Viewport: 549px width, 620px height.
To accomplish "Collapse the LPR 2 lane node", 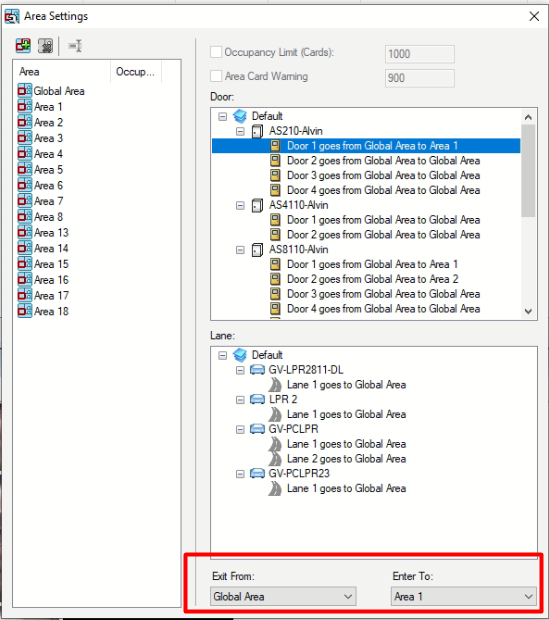I will click(240, 400).
